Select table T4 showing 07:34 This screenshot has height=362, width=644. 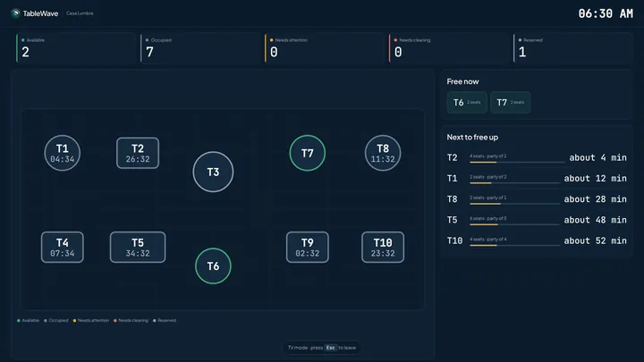pos(62,248)
